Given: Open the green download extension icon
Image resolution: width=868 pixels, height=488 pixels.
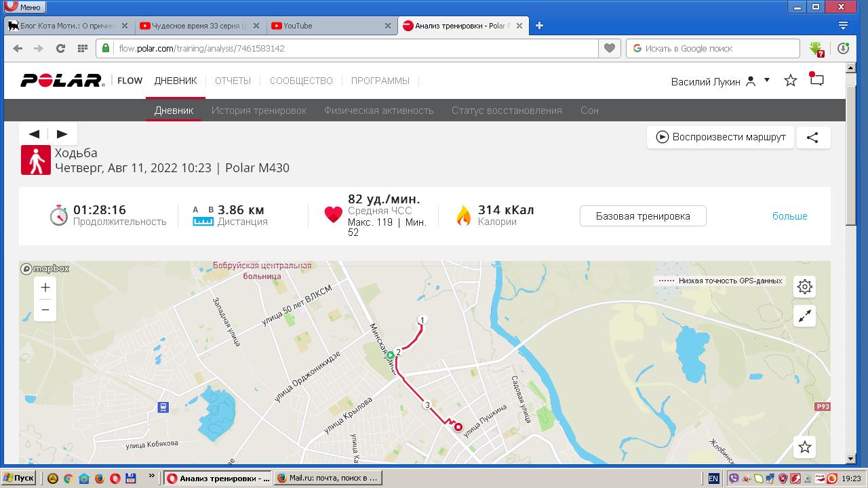Looking at the screenshot, I should pyautogui.click(x=816, y=49).
